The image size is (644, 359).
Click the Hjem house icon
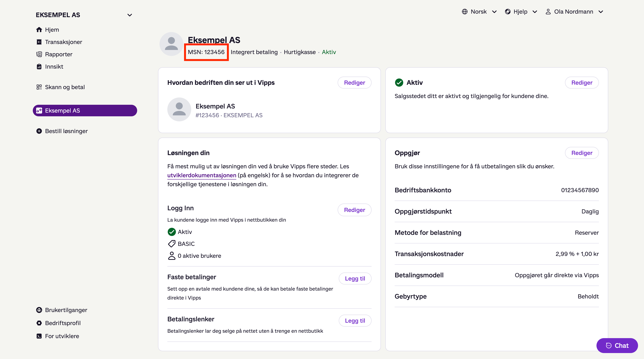coord(39,30)
